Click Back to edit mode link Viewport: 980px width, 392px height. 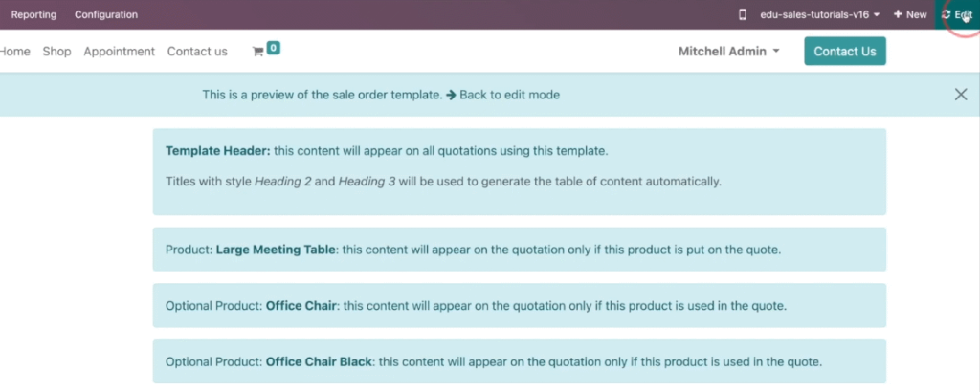503,95
